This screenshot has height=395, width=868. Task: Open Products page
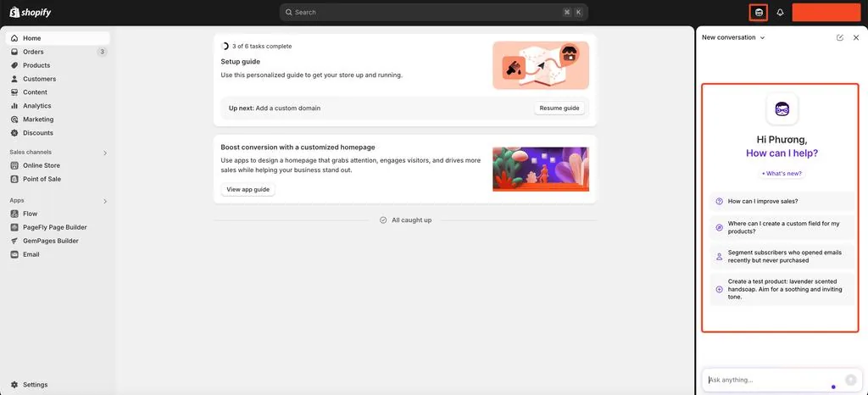(58, 65)
